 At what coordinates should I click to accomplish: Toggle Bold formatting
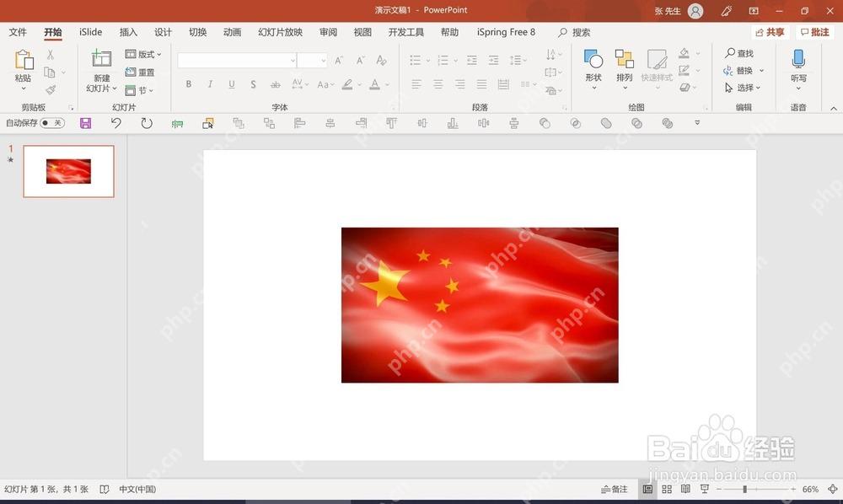point(189,83)
